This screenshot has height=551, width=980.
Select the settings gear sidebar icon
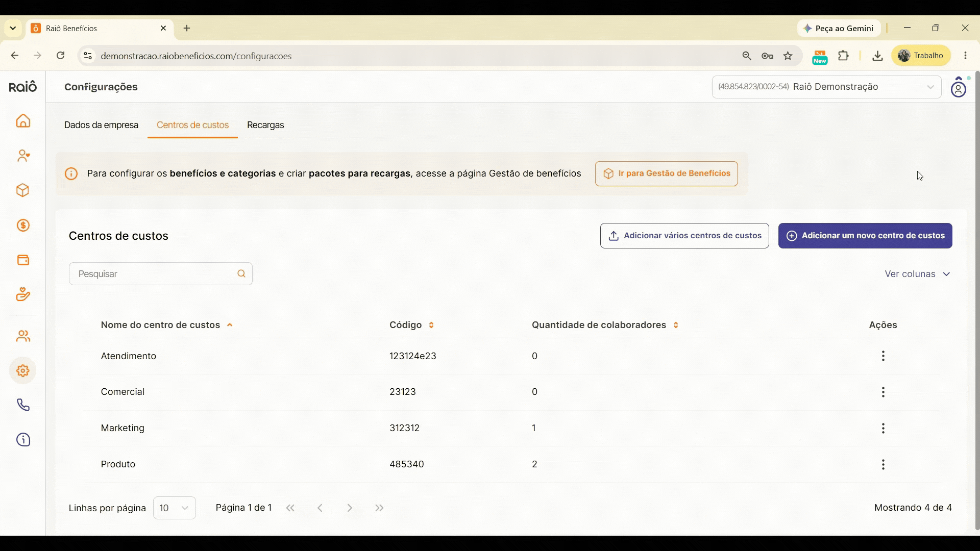23,371
